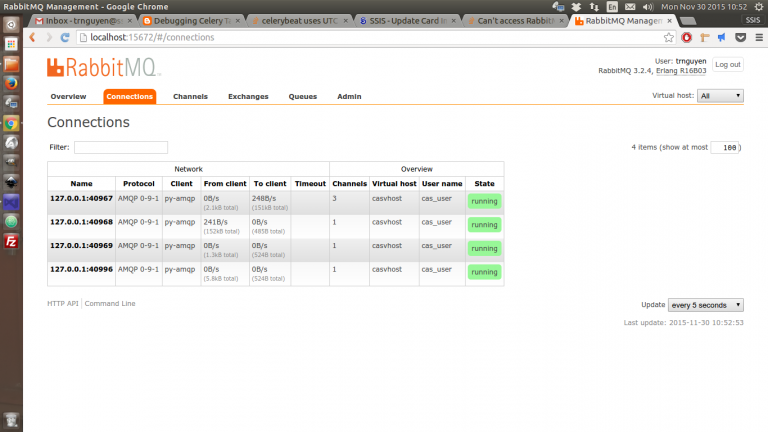
Task: Open connection 127.0.0.1:40996
Action: [81, 269]
